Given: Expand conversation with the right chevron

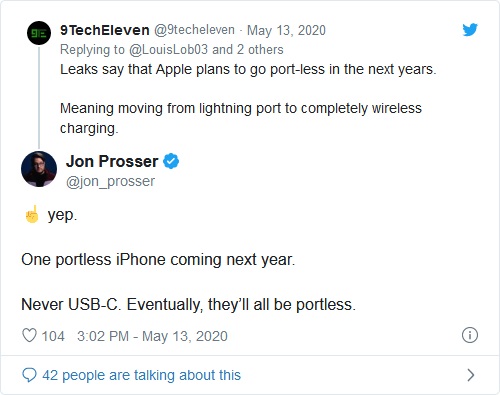Looking at the screenshot, I should [471, 375].
